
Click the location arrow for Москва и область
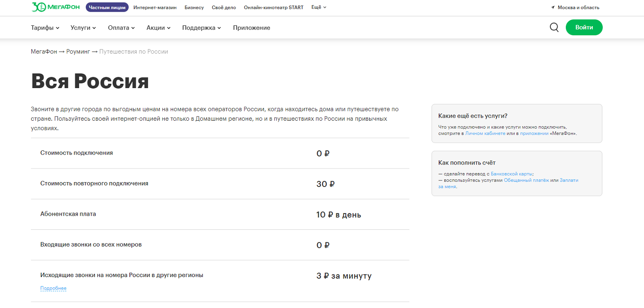[x=553, y=8]
